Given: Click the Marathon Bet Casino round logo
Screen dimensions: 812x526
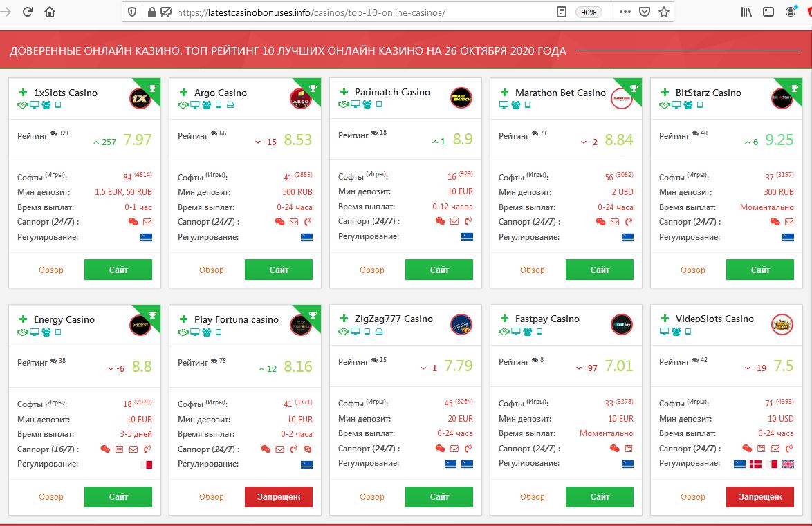Looking at the screenshot, I should click(x=621, y=98).
